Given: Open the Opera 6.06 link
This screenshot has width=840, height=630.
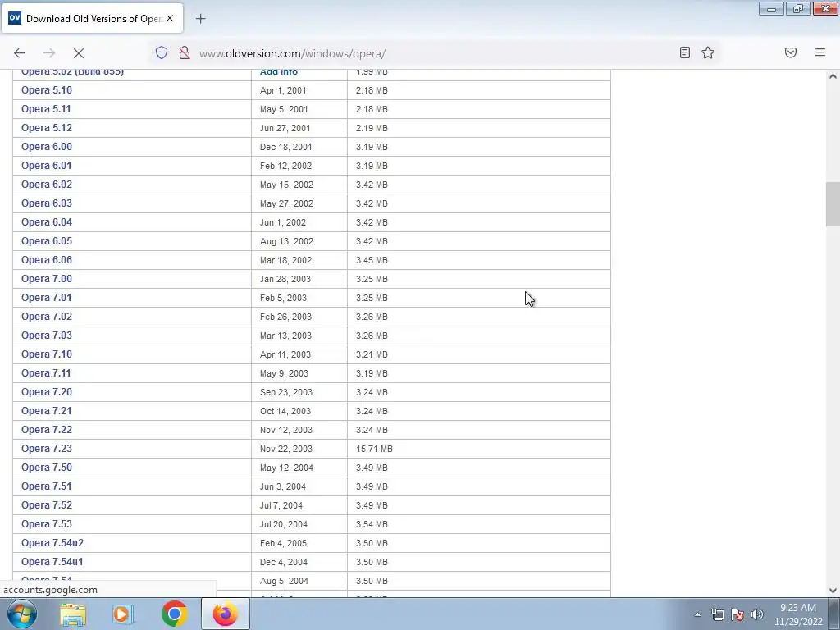Looking at the screenshot, I should pyautogui.click(x=47, y=260).
